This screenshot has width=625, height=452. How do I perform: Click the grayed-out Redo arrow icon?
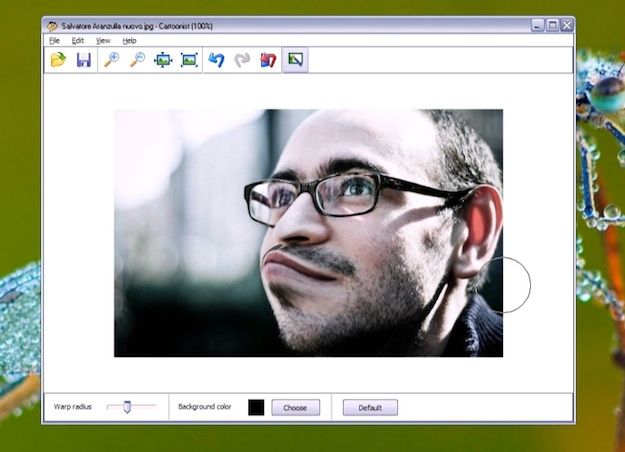(242, 60)
